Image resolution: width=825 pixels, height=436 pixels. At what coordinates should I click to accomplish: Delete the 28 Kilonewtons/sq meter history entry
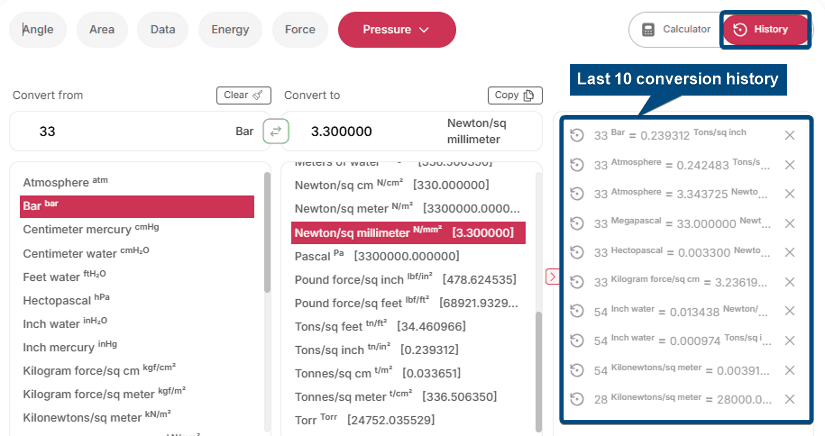[789, 399]
